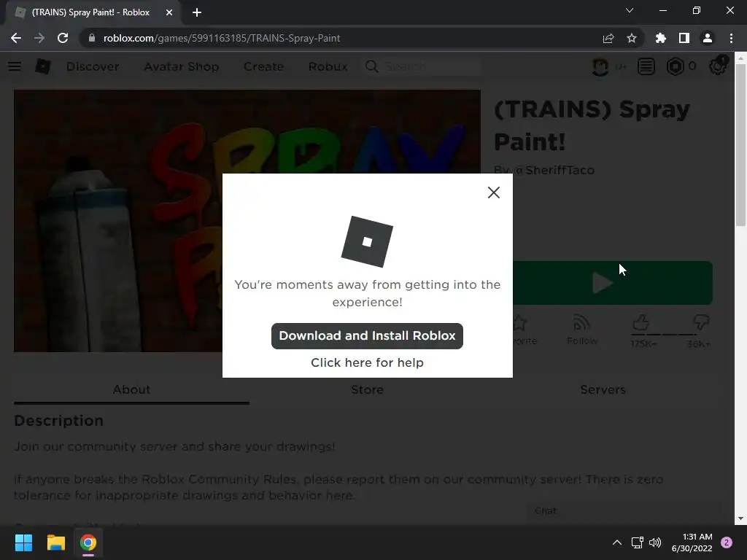Share this page icon
The image size is (747, 560).
[608, 38]
